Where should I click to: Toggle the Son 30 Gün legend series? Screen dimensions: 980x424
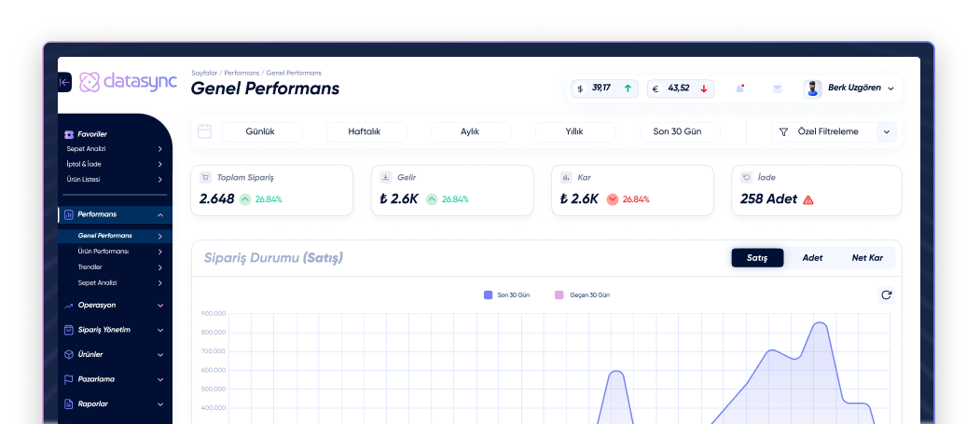tap(506, 295)
